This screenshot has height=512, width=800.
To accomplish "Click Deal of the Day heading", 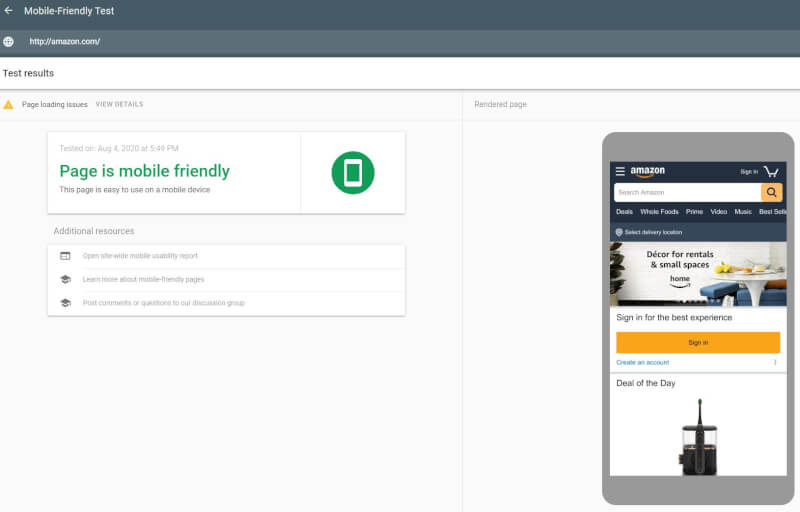I will pos(645,383).
